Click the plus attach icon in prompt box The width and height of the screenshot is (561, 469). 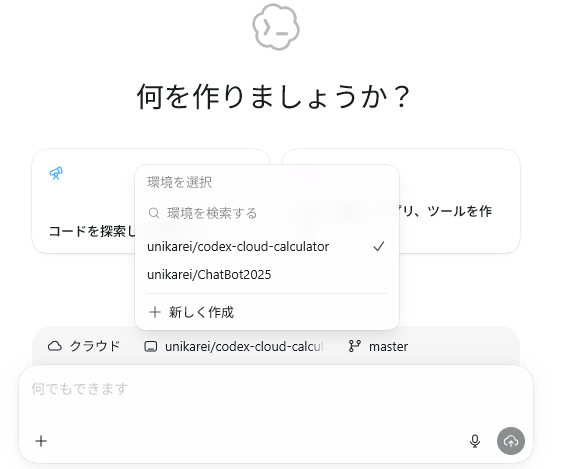(41, 441)
